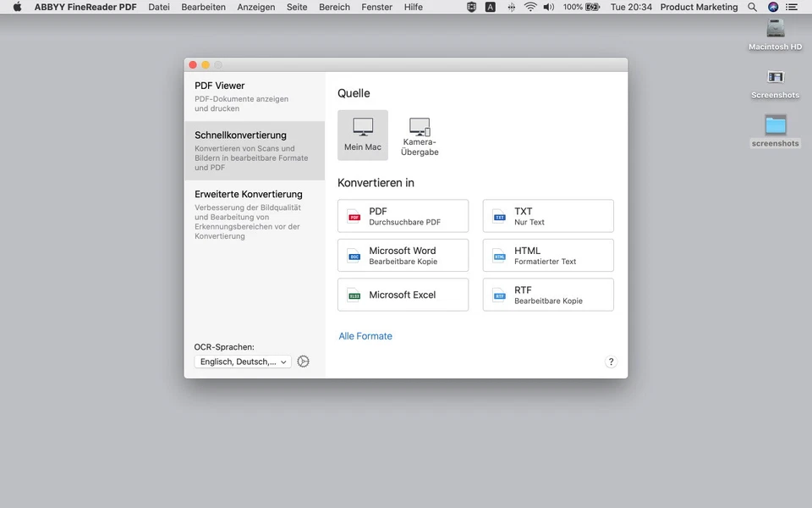Open the Bearbeiten menu
Screen dimensions: 812x508
pyautogui.click(x=203, y=7)
